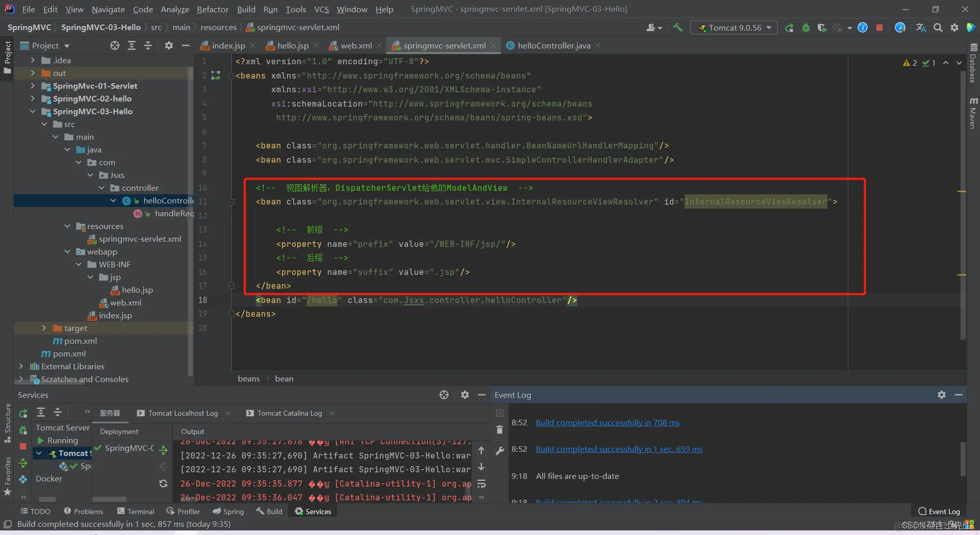Click the 'beans' breadcrumb below editor
Image resolution: width=980 pixels, height=535 pixels.
click(x=249, y=378)
